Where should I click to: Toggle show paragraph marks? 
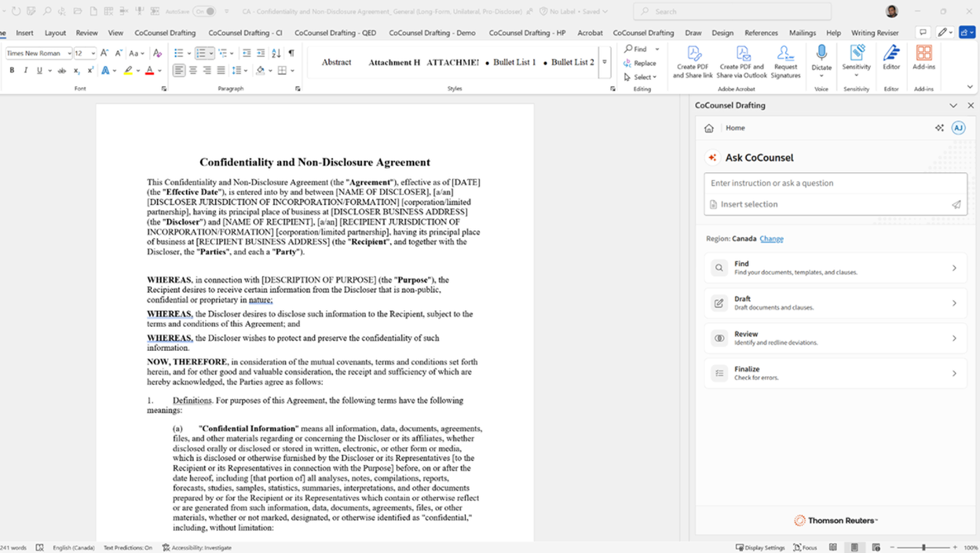click(291, 53)
